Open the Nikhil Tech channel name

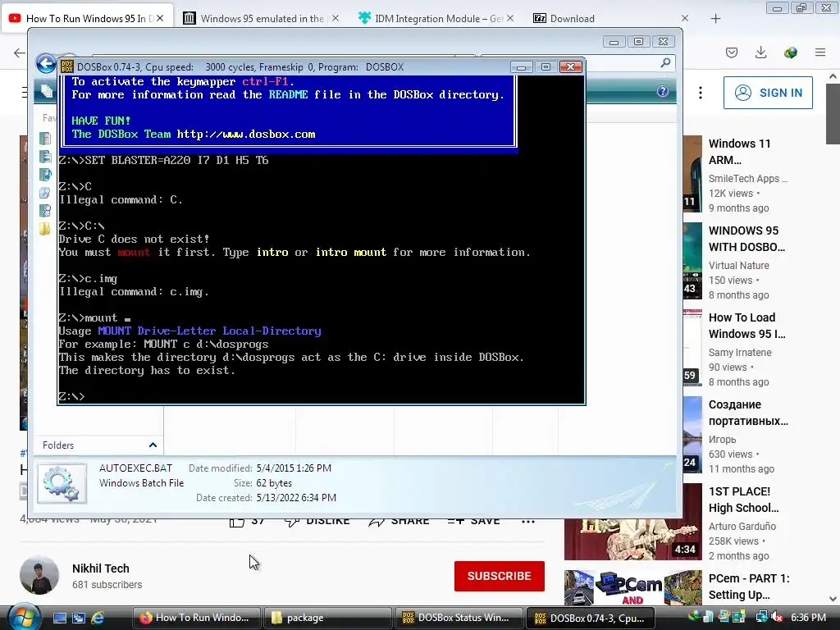tap(101, 568)
